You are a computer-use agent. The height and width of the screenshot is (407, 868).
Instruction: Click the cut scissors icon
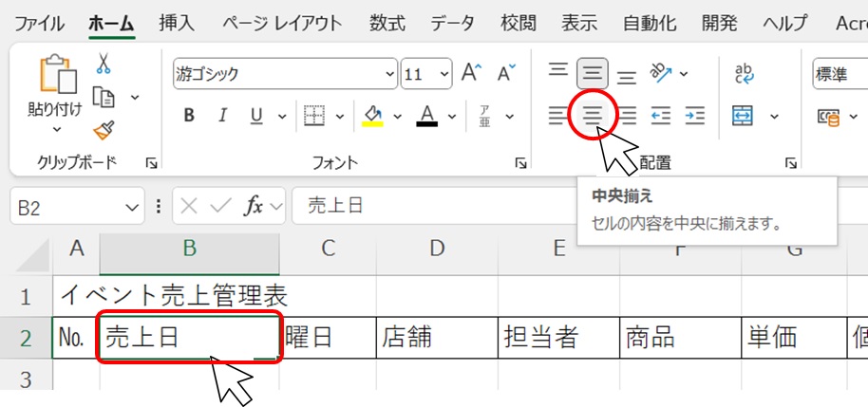(x=104, y=64)
